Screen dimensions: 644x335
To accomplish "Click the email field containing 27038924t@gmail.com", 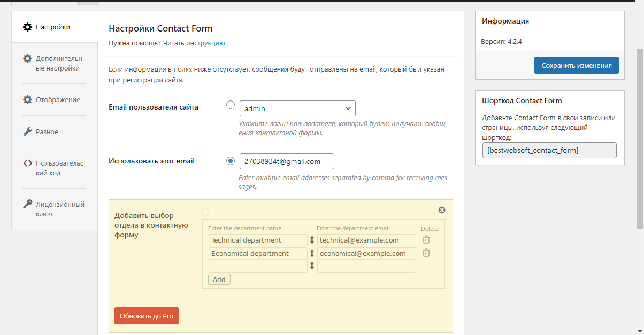I will 287,161.
